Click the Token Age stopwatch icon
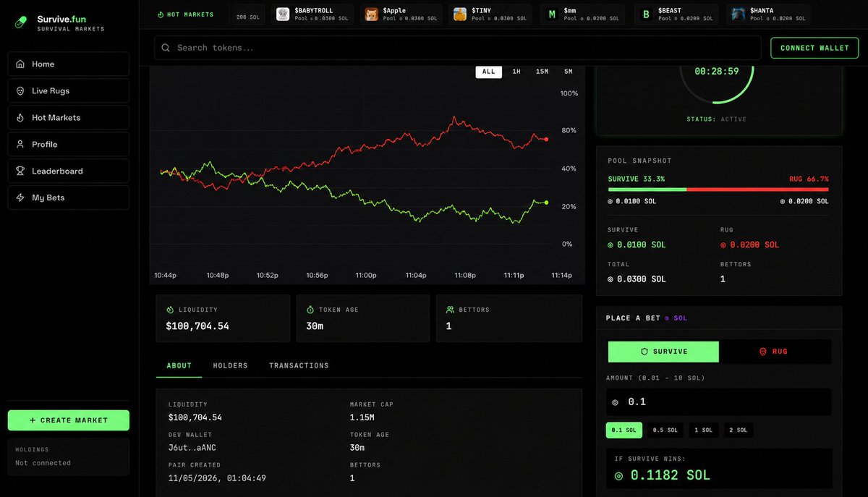This screenshot has height=497, width=868. [310, 310]
